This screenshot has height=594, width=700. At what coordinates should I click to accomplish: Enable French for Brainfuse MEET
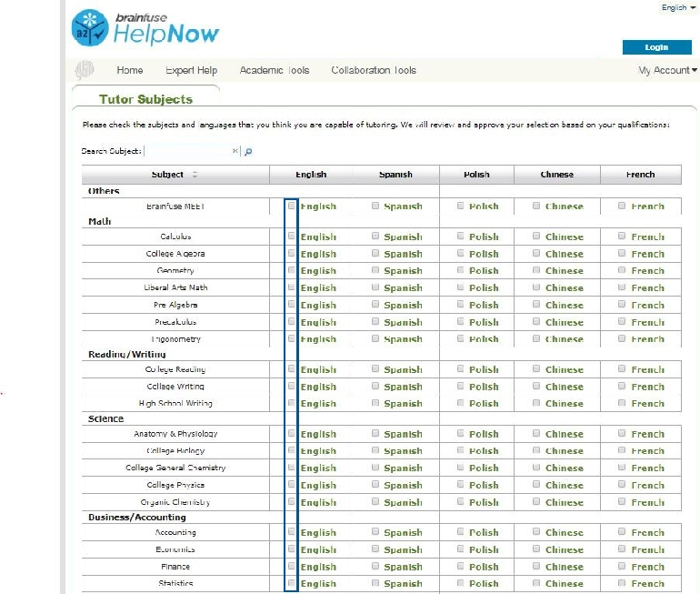[622, 206]
